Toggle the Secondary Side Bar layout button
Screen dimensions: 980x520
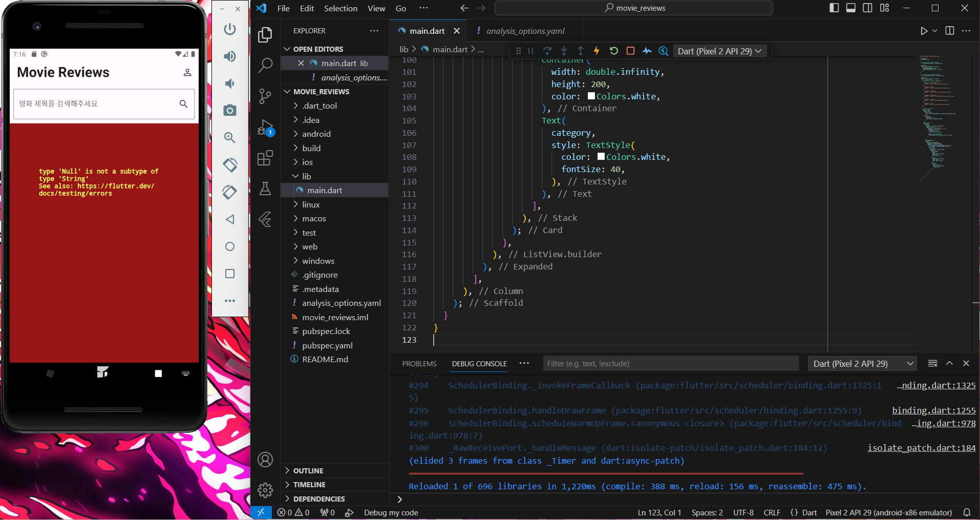click(x=867, y=8)
